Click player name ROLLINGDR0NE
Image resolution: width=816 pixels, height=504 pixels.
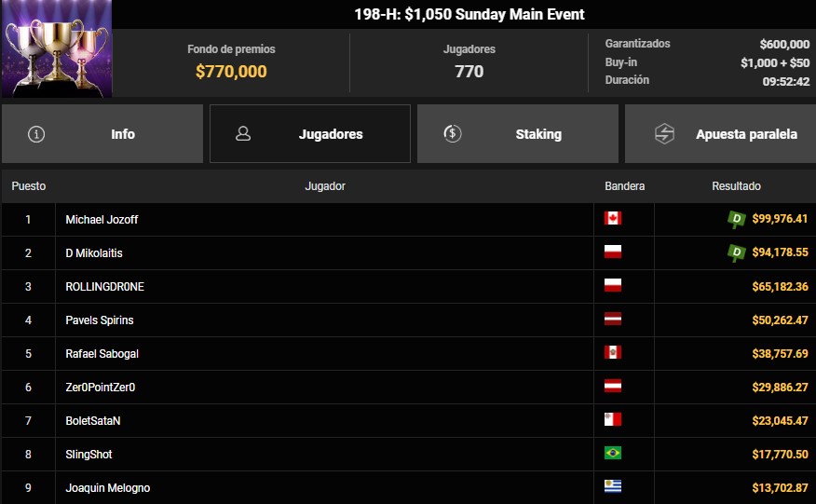[104, 287]
